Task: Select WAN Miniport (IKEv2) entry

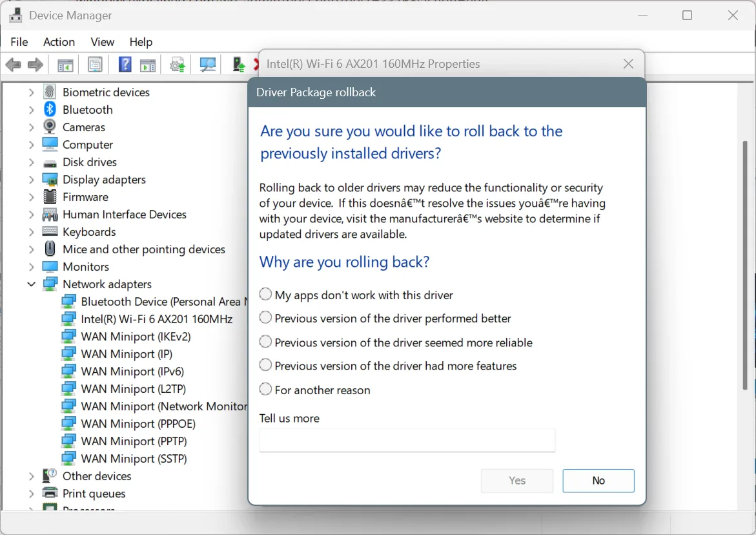Action: click(x=136, y=337)
